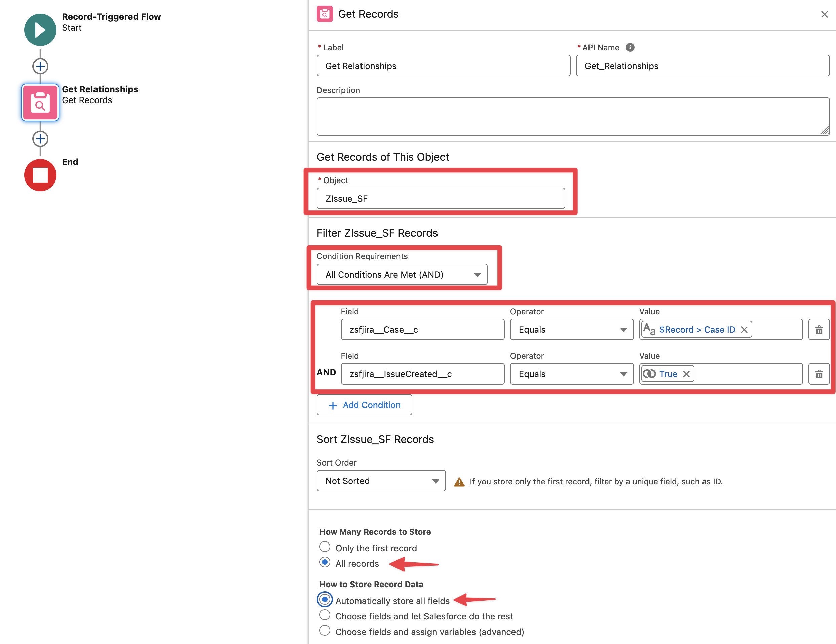Screen dimensions: 836x644
Task: Click the green Start flow play icon
Action: pos(40,30)
